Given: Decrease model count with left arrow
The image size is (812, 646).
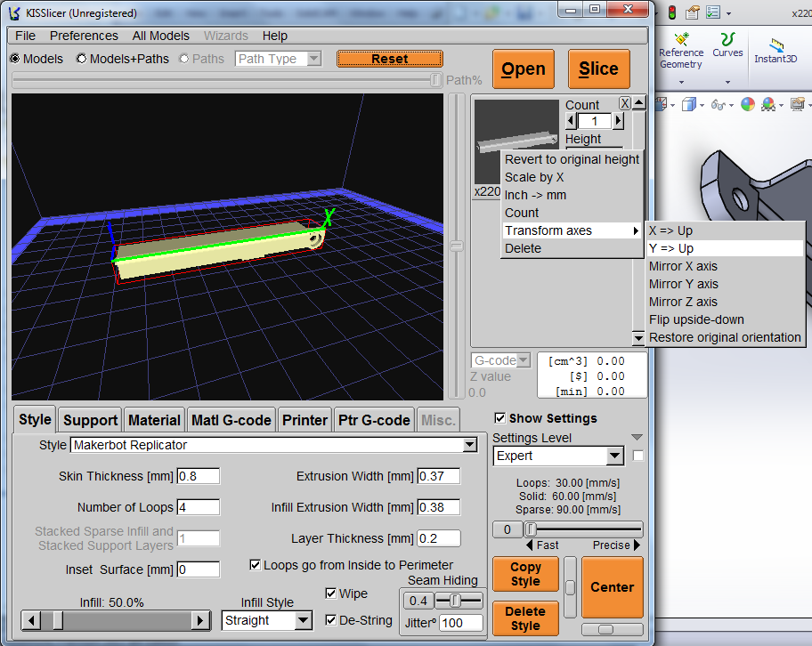Looking at the screenshot, I should (x=572, y=121).
